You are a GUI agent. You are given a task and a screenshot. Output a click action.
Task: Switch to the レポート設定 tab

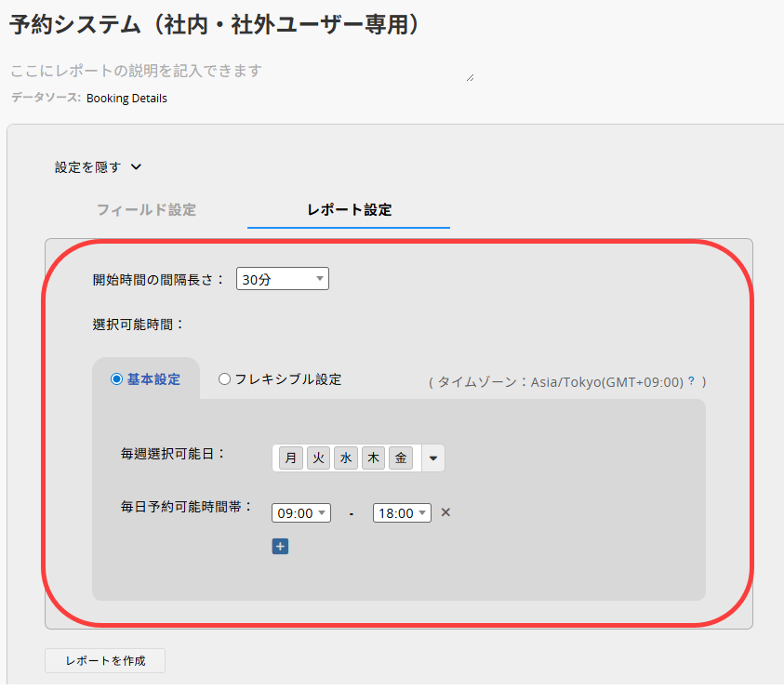(x=349, y=210)
